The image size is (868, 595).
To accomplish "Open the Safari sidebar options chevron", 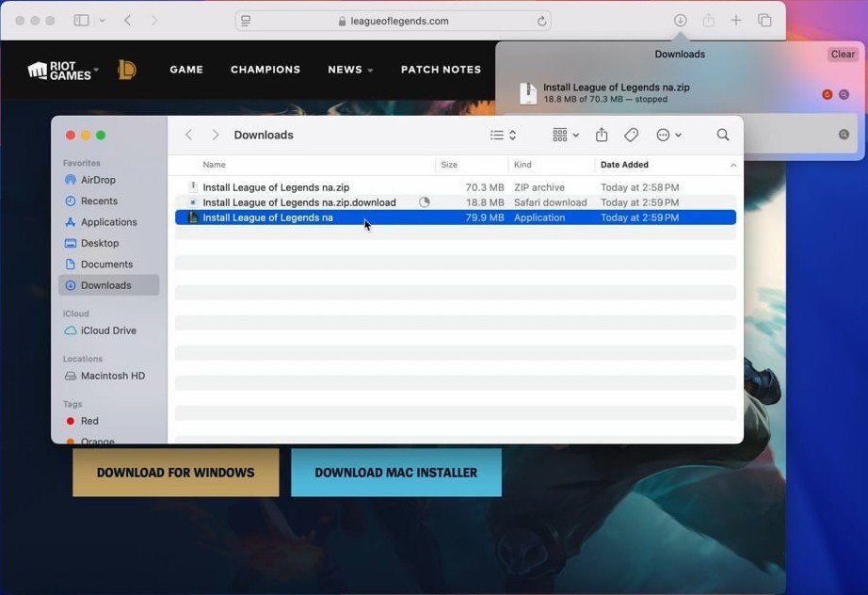I will tap(102, 21).
